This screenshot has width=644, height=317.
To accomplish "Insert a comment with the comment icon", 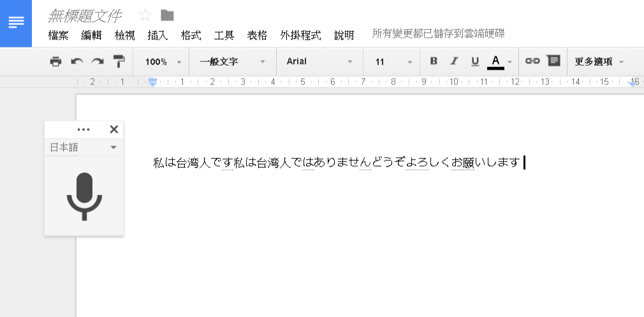I will [x=553, y=61].
